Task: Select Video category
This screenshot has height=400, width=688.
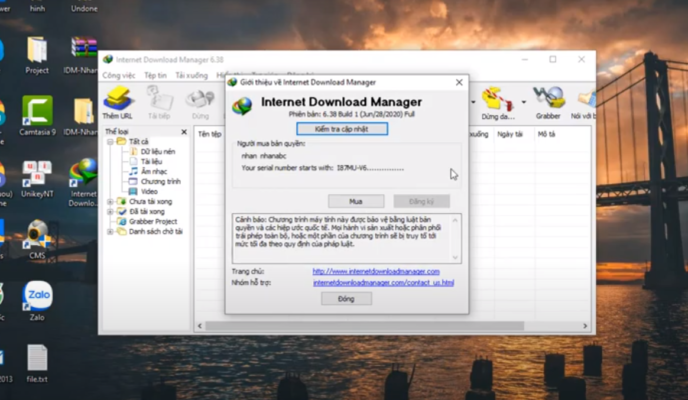Action: [143, 192]
